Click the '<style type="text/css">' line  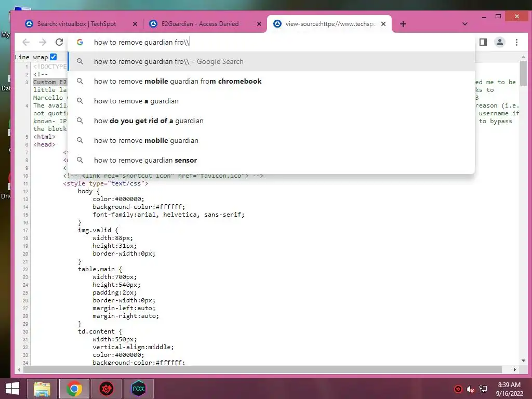click(105, 183)
